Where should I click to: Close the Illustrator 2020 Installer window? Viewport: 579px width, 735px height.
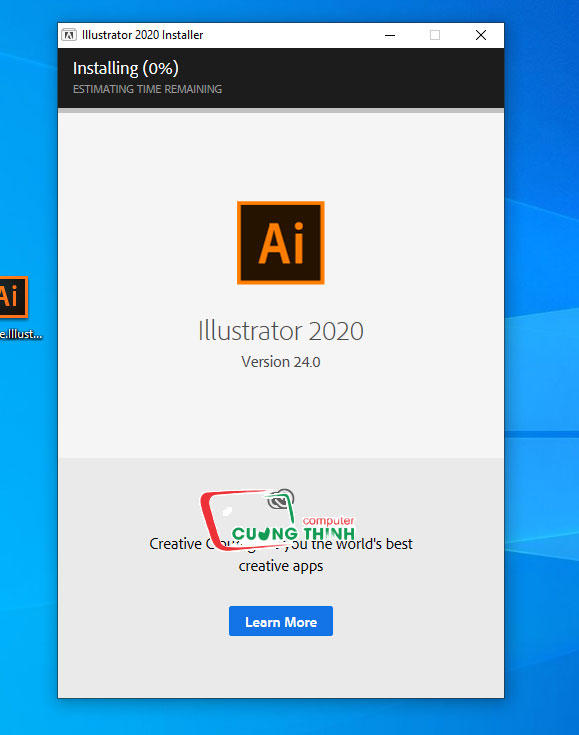pos(481,35)
